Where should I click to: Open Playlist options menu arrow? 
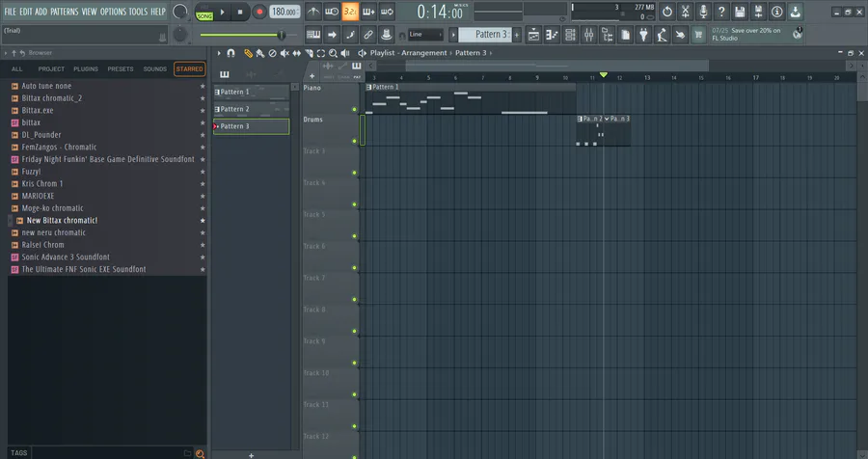click(219, 53)
